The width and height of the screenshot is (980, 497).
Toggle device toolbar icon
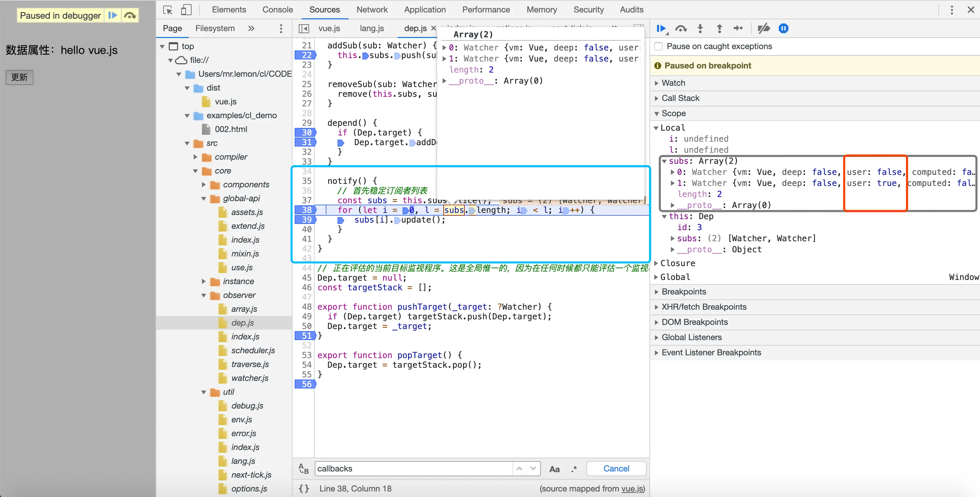click(186, 10)
